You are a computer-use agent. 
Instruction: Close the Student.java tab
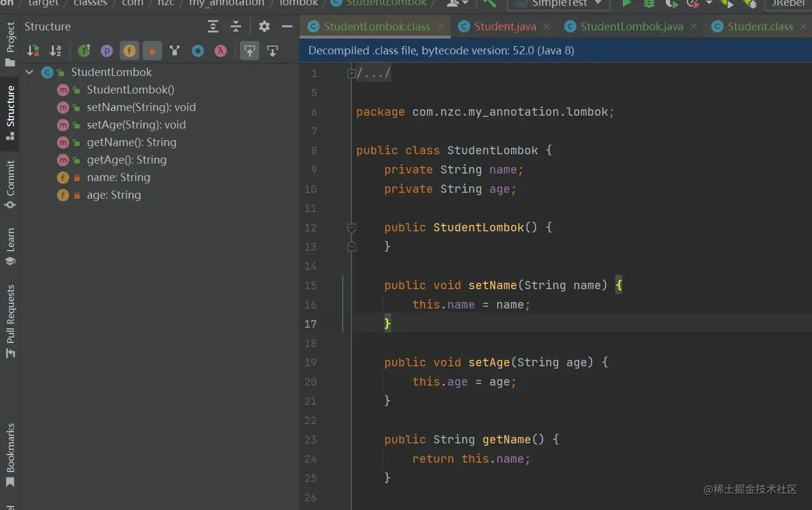click(546, 26)
